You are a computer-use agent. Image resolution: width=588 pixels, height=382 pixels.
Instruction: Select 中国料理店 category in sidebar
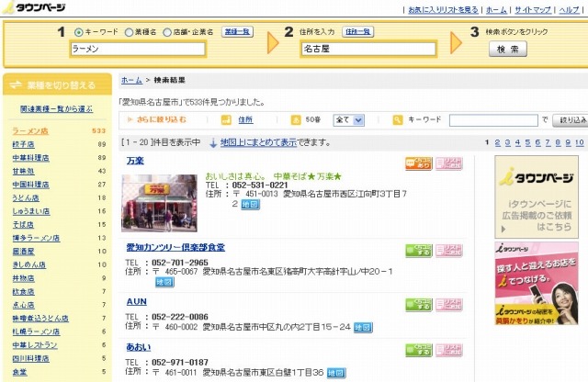30,185
